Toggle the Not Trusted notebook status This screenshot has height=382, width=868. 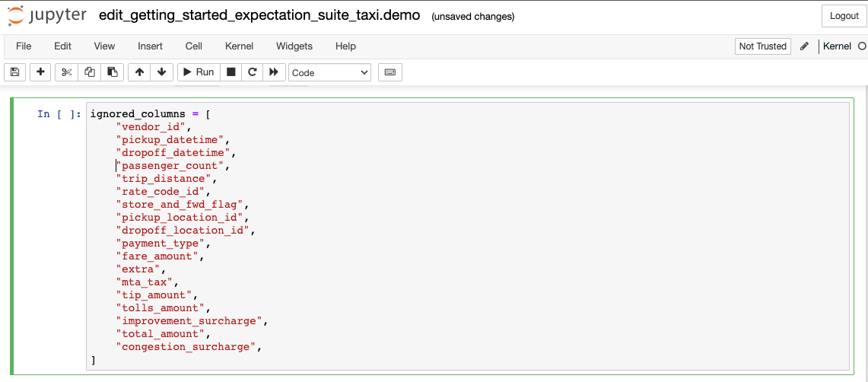762,46
